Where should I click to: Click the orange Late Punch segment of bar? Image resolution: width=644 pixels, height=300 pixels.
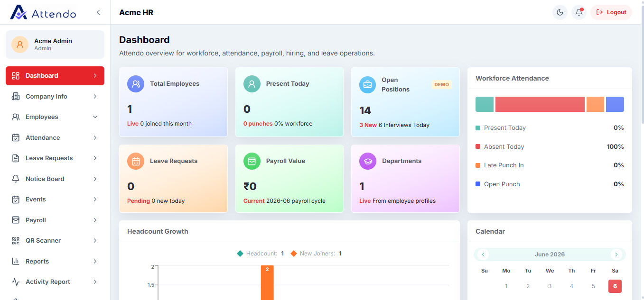tap(595, 104)
